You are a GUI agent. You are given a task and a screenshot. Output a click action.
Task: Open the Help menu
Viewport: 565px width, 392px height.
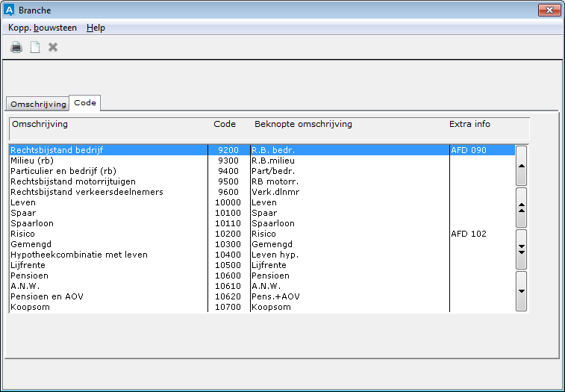[96, 28]
